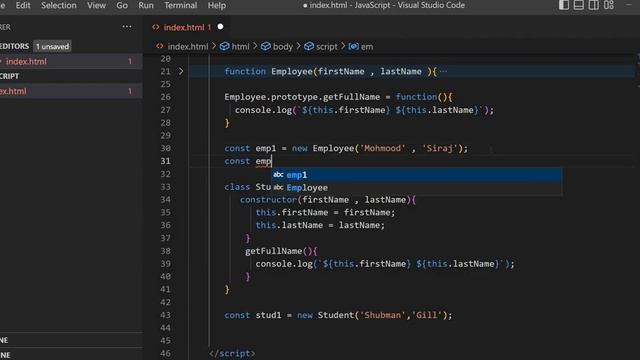Open Explorer more actions ellipsis
The height and width of the screenshot is (360, 640).
click(127, 27)
